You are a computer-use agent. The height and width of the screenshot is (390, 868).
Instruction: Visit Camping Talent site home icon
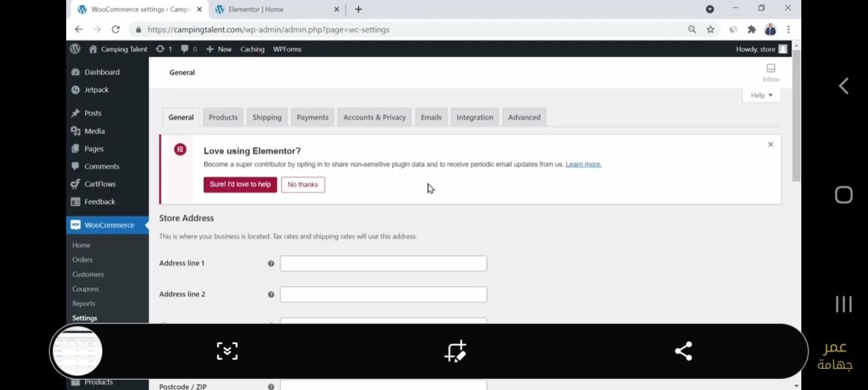coord(93,49)
